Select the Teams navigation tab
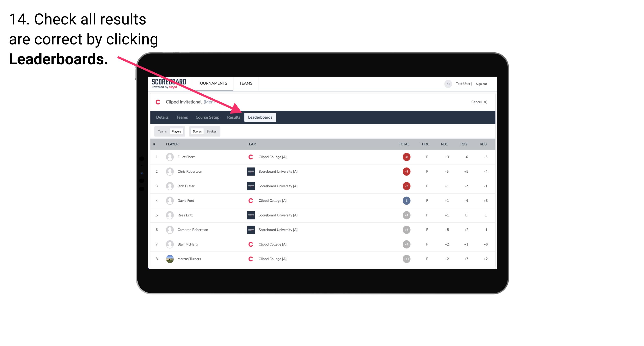The image size is (644, 346). coord(180,117)
